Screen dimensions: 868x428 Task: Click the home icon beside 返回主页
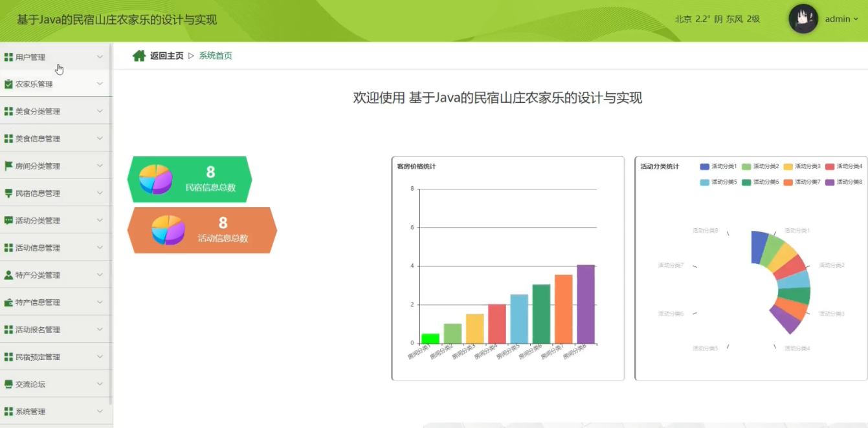(x=139, y=56)
